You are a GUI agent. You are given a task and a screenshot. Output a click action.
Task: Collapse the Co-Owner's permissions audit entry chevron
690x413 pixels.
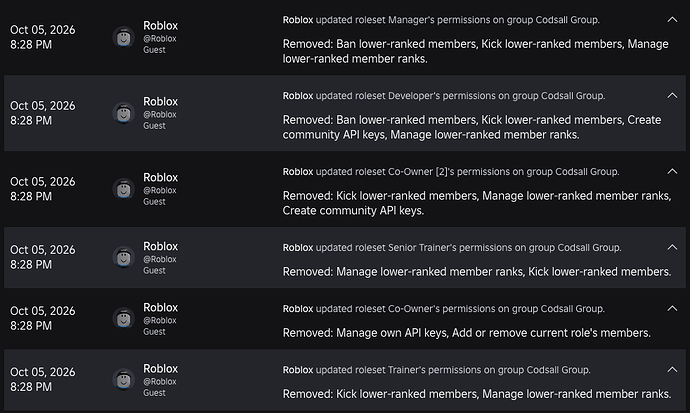(x=672, y=308)
